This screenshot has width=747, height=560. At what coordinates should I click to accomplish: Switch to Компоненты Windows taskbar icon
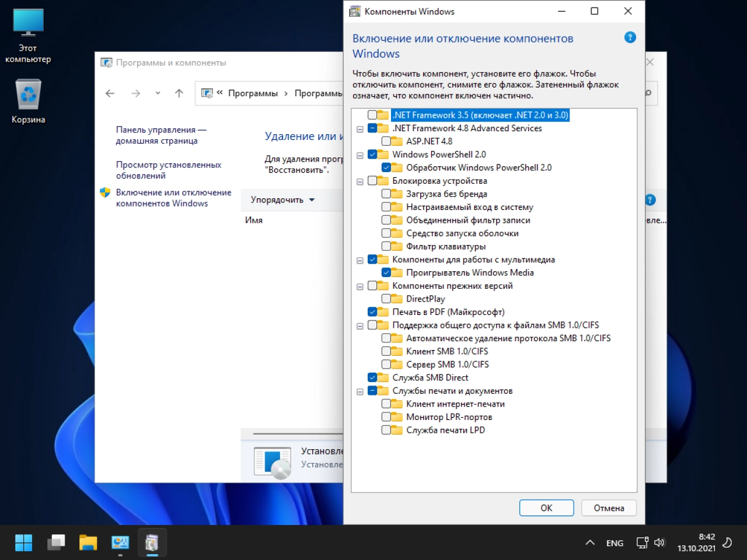pyautogui.click(x=152, y=542)
